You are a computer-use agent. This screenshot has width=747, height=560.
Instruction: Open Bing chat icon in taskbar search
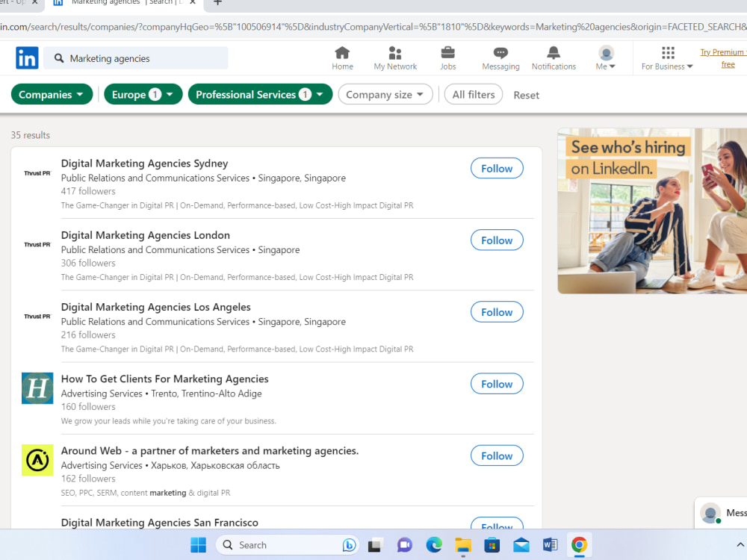tap(349, 545)
